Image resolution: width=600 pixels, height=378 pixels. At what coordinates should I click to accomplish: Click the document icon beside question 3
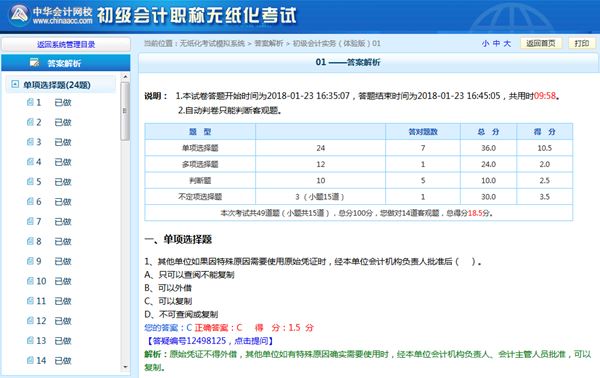tap(30, 142)
